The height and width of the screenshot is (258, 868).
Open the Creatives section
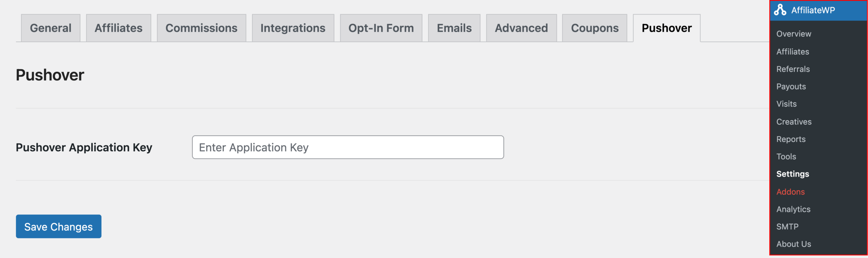click(x=793, y=122)
